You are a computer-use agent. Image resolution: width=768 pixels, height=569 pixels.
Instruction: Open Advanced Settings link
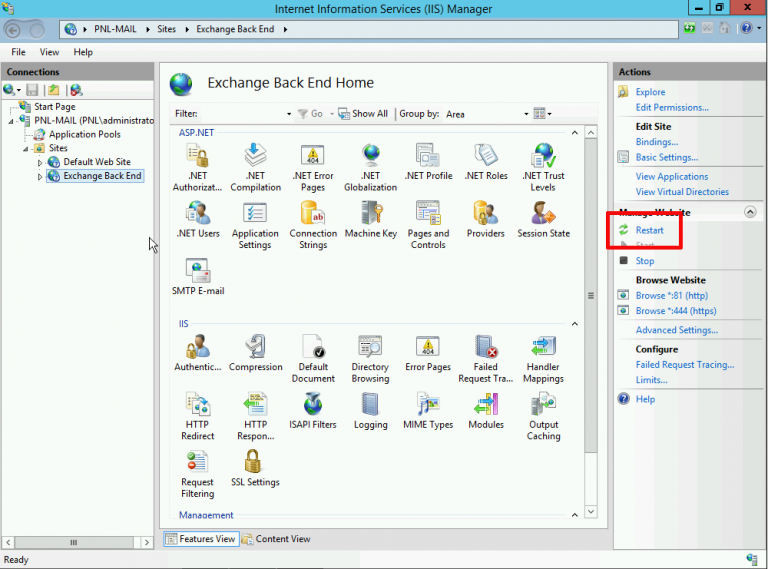pyautogui.click(x=677, y=331)
